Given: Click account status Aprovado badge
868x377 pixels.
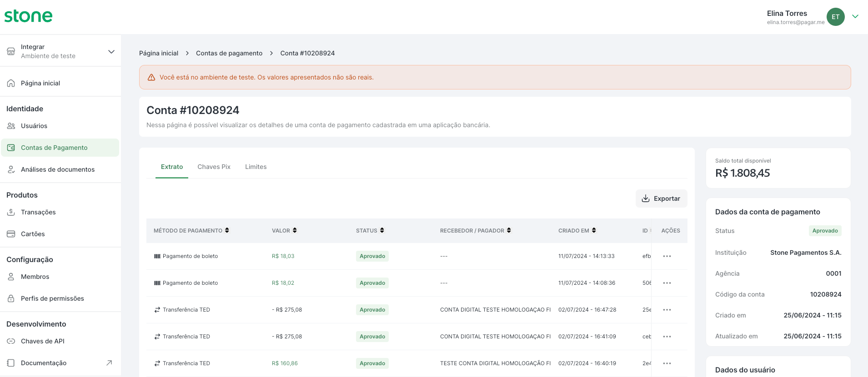Looking at the screenshot, I should [825, 231].
